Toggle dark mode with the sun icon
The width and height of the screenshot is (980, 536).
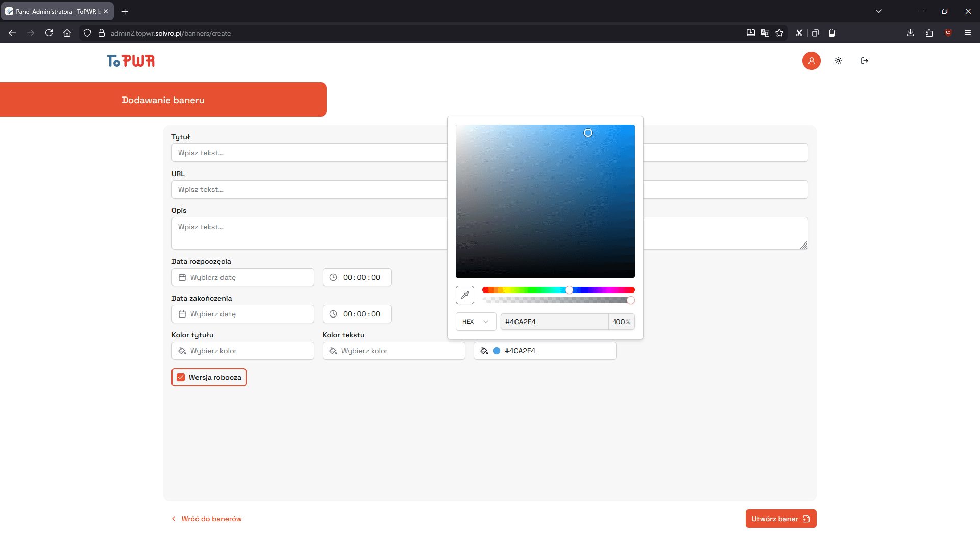tap(838, 61)
